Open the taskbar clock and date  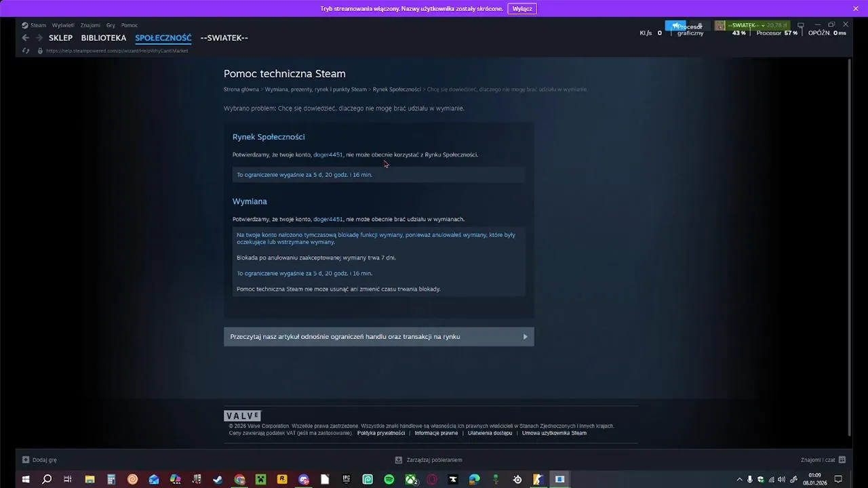click(x=815, y=479)
